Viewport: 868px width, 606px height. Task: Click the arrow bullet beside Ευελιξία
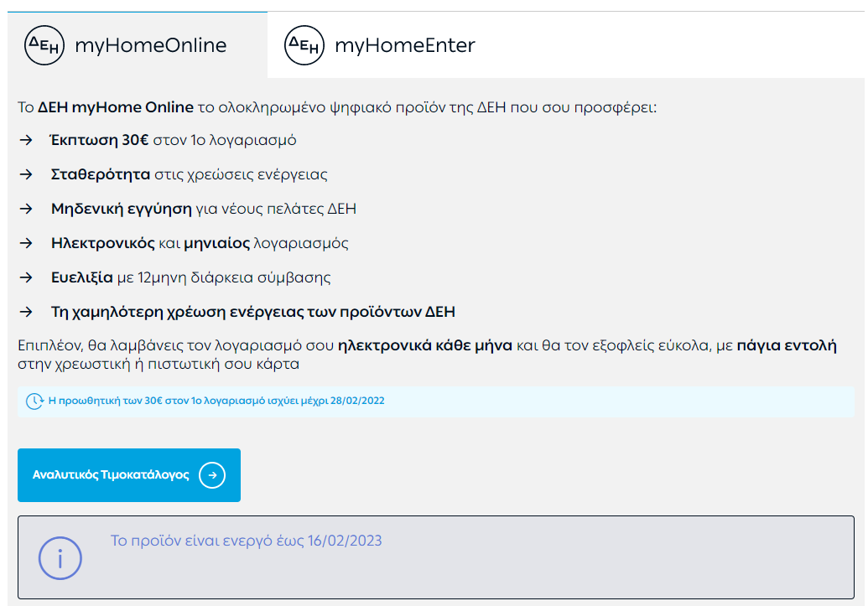[26, 277]
